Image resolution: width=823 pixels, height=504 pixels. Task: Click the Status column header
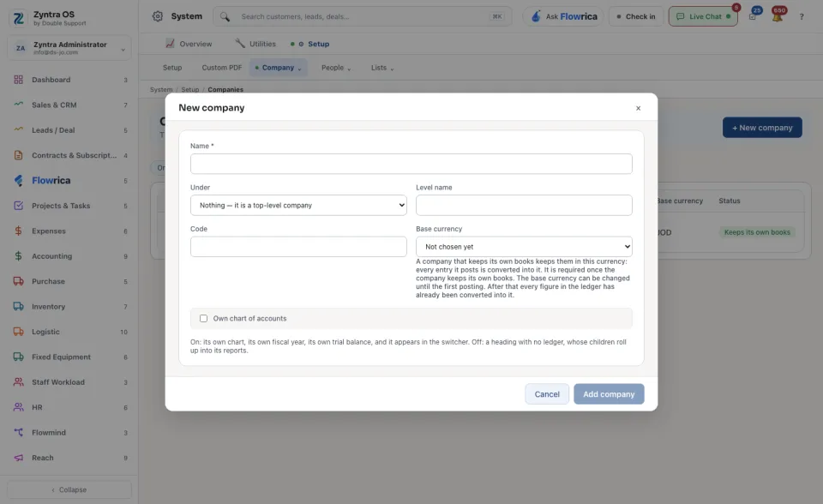pyautogui.click(x=729, y=201)
